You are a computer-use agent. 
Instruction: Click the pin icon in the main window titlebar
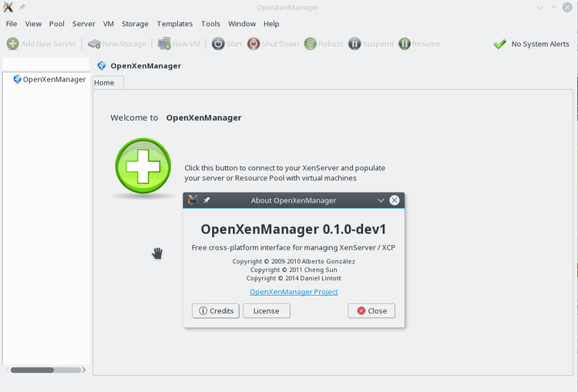tap(22, 8)
